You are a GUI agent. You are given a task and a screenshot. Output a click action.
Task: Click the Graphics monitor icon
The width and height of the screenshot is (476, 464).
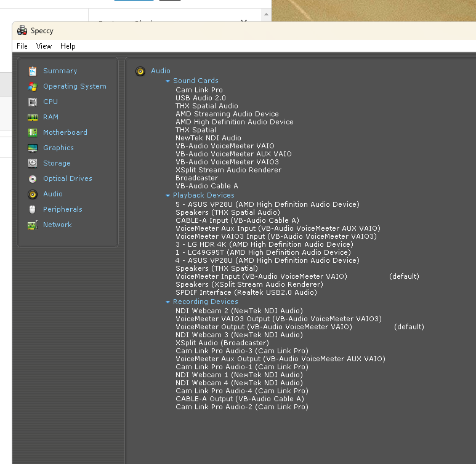pos(33,148)
